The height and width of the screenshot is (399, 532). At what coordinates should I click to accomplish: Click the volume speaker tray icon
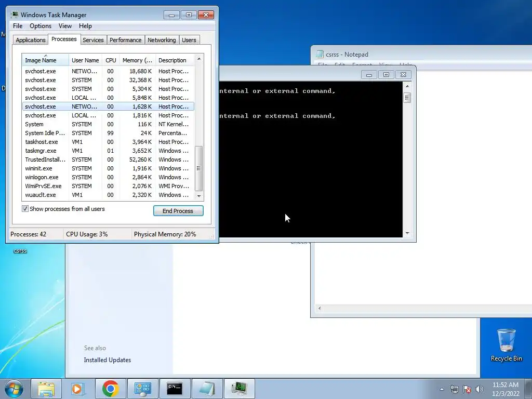tap(480, 389)
